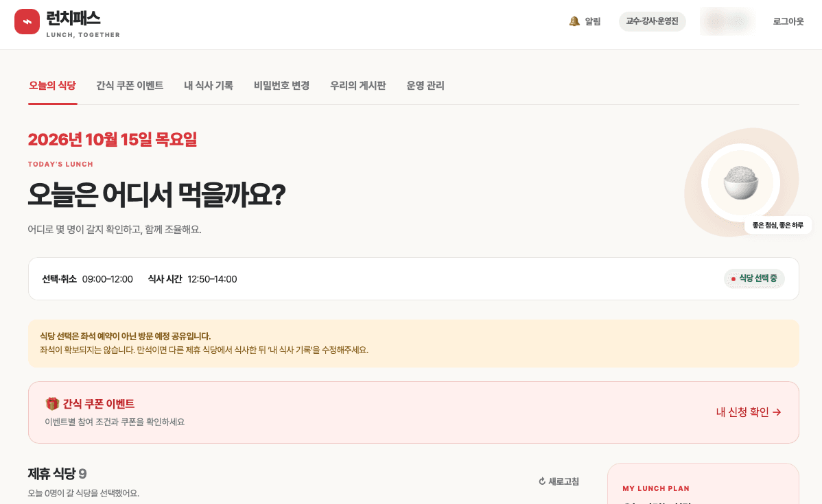822x504 pixels.
Task: Click the 오늘 0명이 갈 식당을 선택했어요 text
Action: [83, 493]
